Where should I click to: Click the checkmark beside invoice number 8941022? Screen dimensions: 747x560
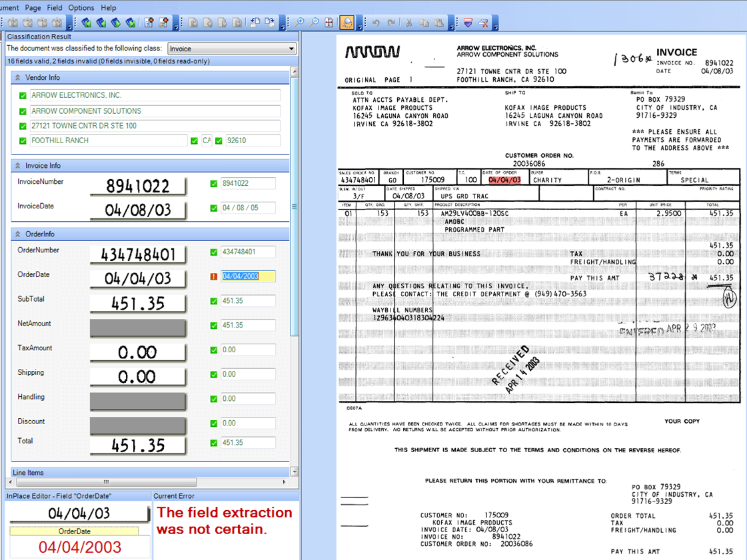click(x=214, y=183)
